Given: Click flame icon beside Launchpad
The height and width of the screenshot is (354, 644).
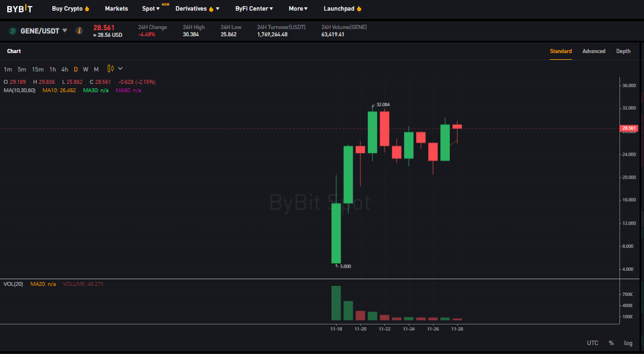Looking at the screenshot, I should tap(359, 8).
